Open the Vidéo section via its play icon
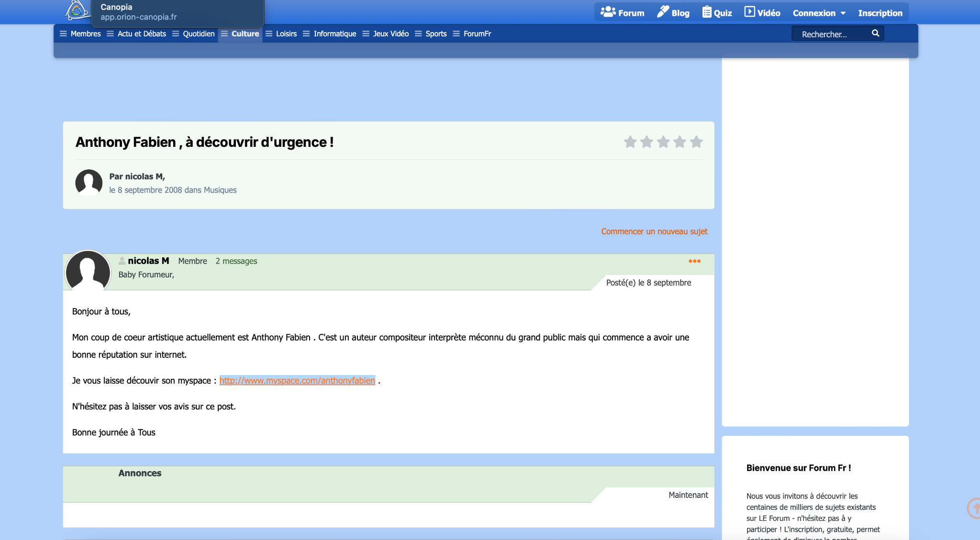Image resolution: width=980 pixels, height=540 pixels. (749, 12)
